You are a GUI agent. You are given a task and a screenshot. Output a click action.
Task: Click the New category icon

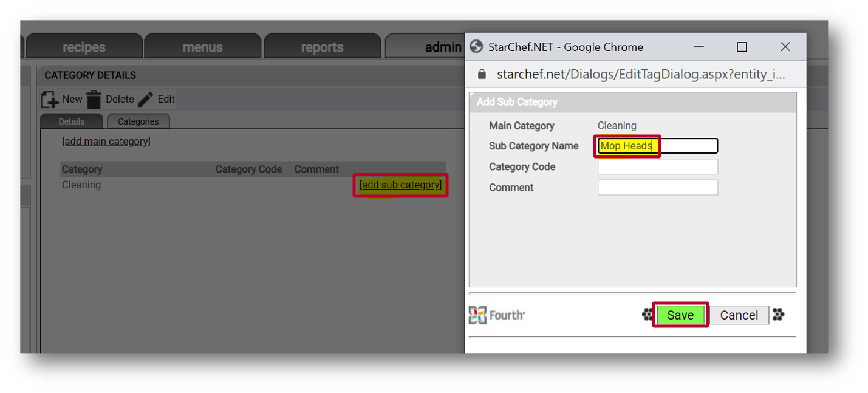pyautogui.click(x=50, y=99)
